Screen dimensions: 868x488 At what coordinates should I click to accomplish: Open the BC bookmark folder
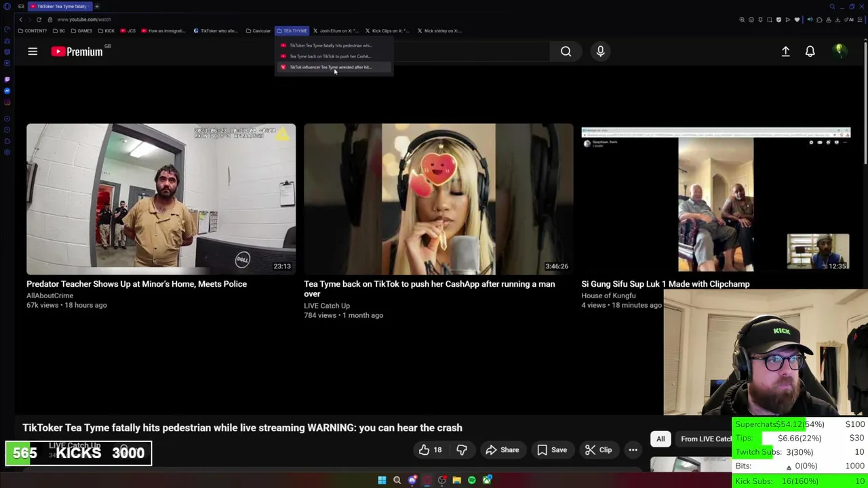pos(59,30)
